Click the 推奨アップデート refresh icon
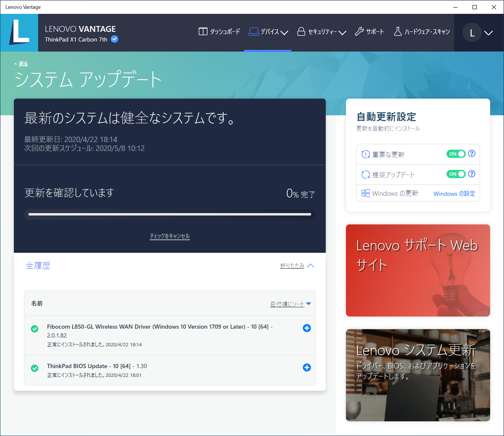The height and width of the screenshot is (436, 504). 366,174
